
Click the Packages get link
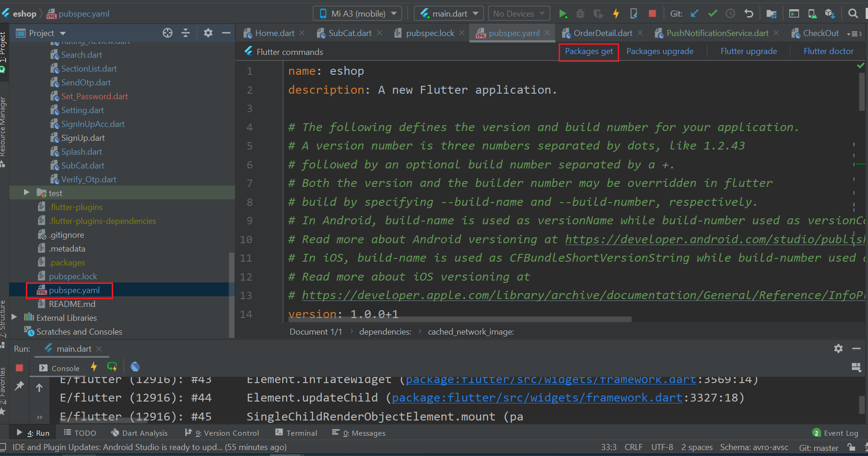click(589, 51)
